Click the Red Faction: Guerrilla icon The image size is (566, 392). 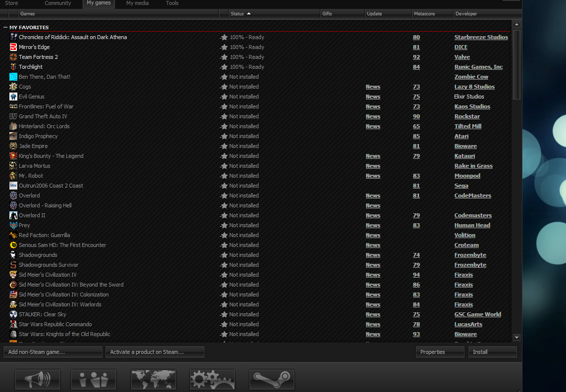click(x=13, y=235)
